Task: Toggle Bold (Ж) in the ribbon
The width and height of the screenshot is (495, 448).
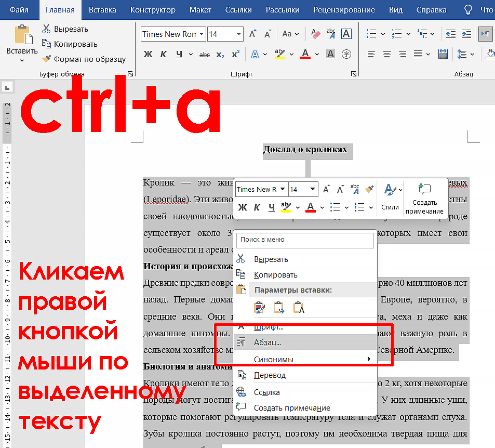Action: pyautogui.click(x=148, y=55)
